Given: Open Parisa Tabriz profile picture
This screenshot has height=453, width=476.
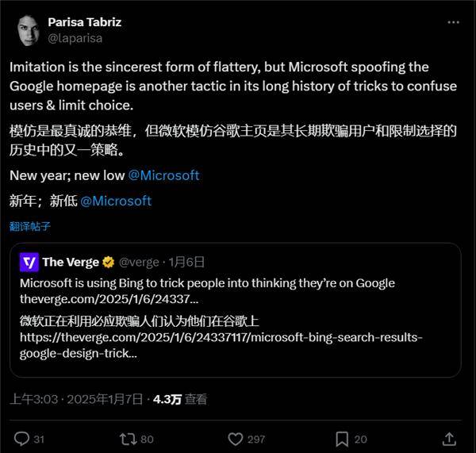Looking at the screenshot, I should click(x=29, y=30).
